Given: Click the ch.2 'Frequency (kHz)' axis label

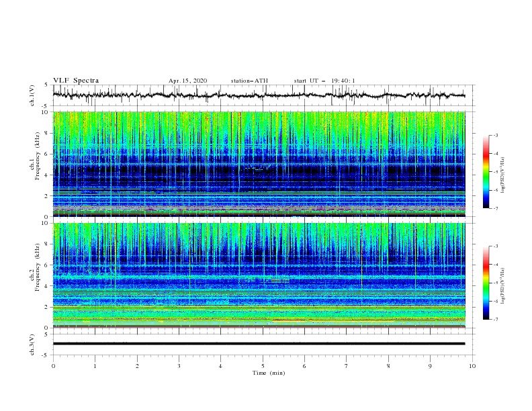Looking at the screenshot, I should point(37,267).
